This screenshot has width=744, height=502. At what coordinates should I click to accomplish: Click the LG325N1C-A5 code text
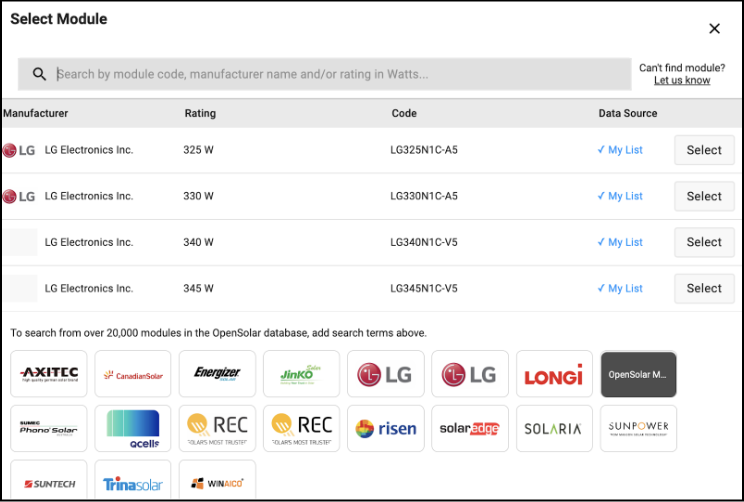coord(424,150)
